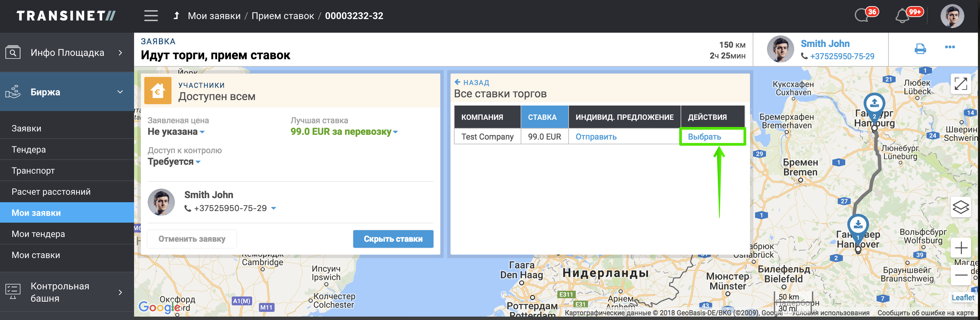980x320 pixels.
Task: Open the three-dots more options menu
Action: coord(950,47)
